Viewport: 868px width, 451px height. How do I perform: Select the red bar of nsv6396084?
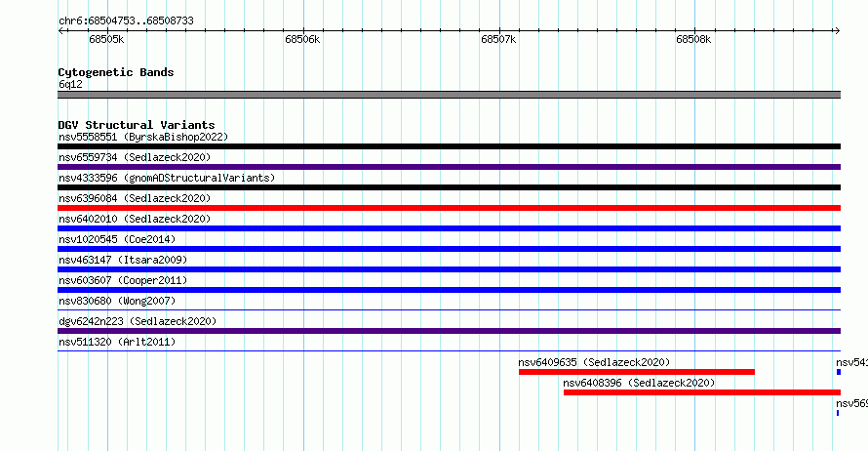(x=449, y=208)
